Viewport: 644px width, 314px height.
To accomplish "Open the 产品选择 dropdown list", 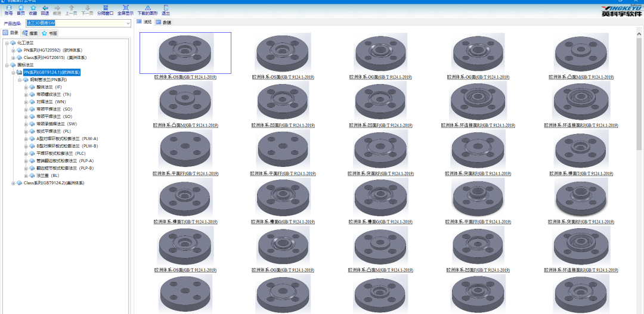I will (127, 23).
